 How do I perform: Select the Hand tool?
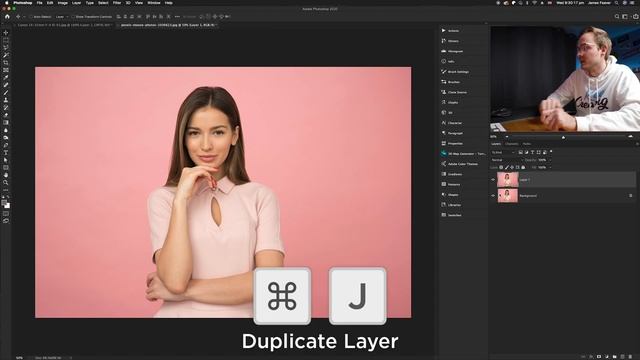(x=6, y=175)
